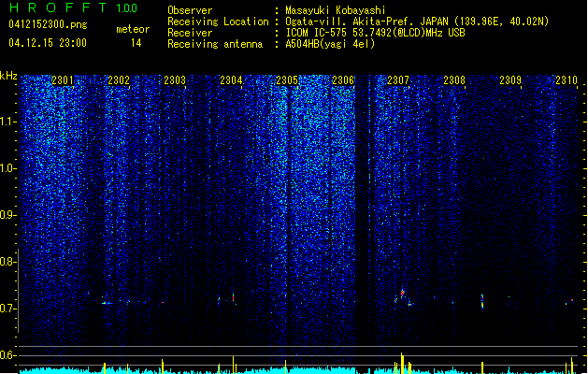This screenshot has height=374, width=588.
Task: Select observer name Masayuki Kobayashi
Action: pos(336,10)
